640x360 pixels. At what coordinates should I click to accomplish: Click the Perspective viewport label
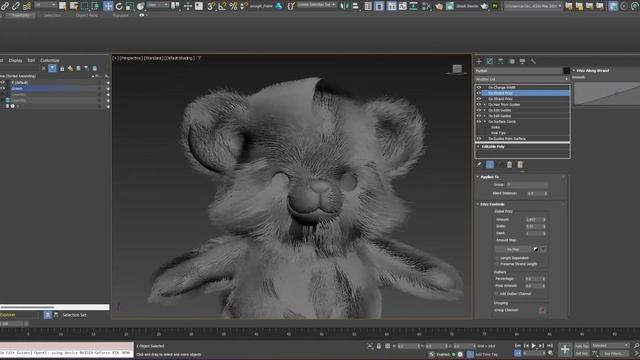coord(131,58)
